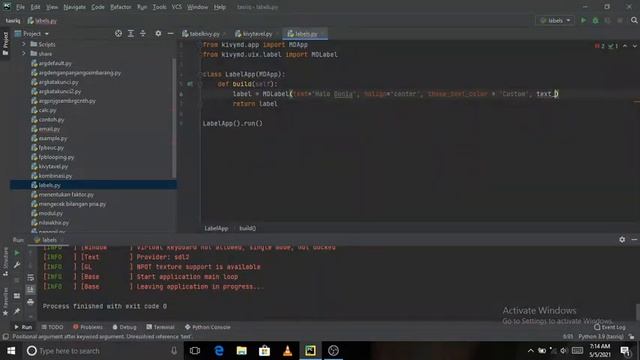Viewport: 640px width, 360px height.
Task: Open the labels run configuration dropdown
Action: coord(555,20)
